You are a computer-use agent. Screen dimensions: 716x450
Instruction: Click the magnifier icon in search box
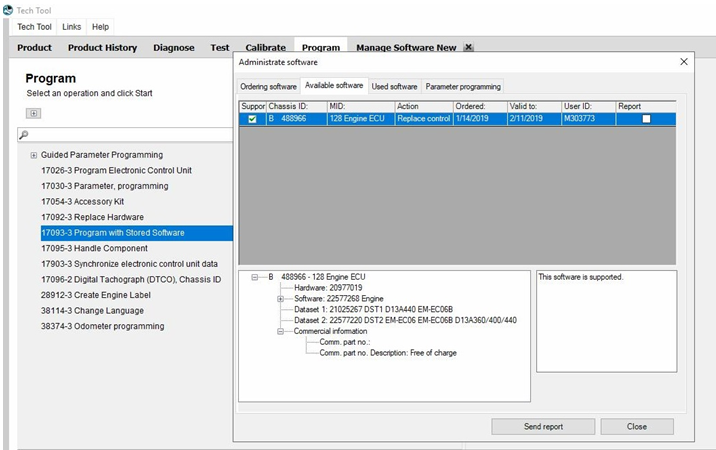(24, 134)
